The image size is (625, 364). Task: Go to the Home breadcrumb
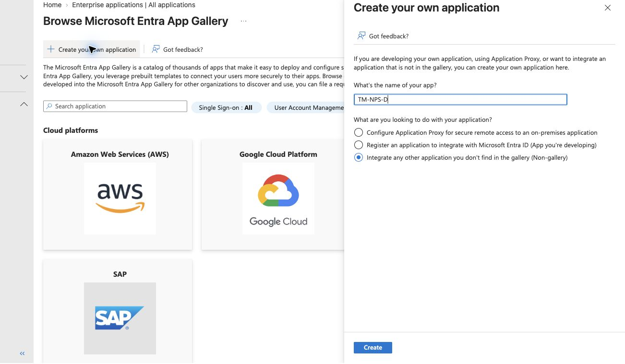[52, 5]
